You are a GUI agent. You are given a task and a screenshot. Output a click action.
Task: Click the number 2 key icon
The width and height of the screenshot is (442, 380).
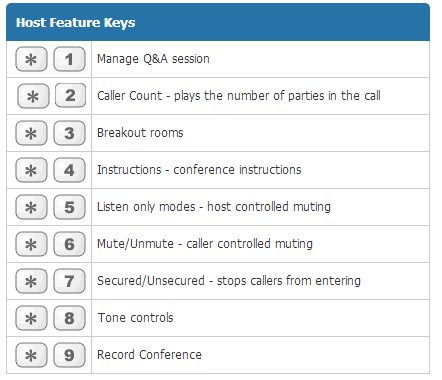point(70,96)
